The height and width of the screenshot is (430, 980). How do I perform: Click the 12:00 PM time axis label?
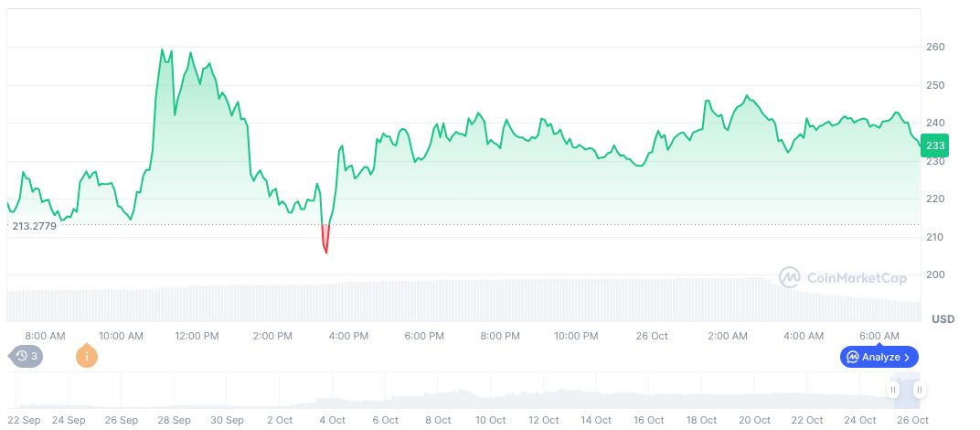(197, 336)
